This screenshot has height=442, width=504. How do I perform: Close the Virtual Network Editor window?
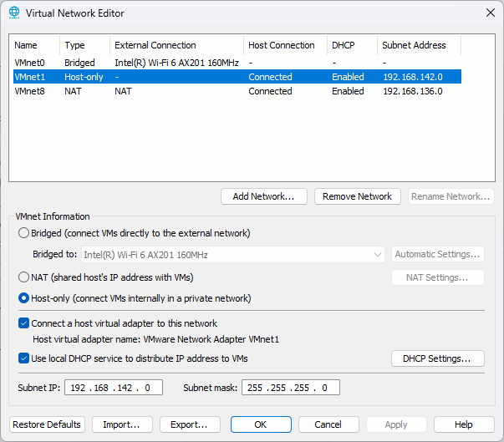(x=490, y=13)
